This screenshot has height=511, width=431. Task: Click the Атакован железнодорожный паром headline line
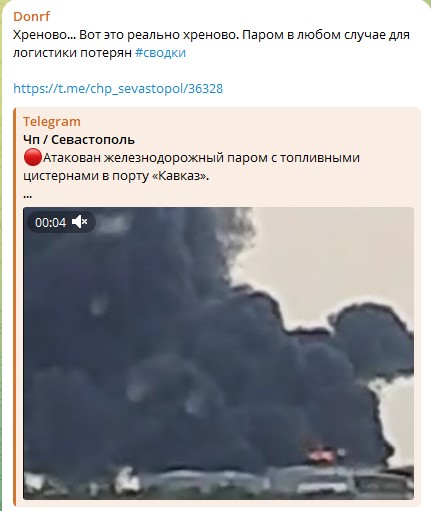click(x=201, y=157)
